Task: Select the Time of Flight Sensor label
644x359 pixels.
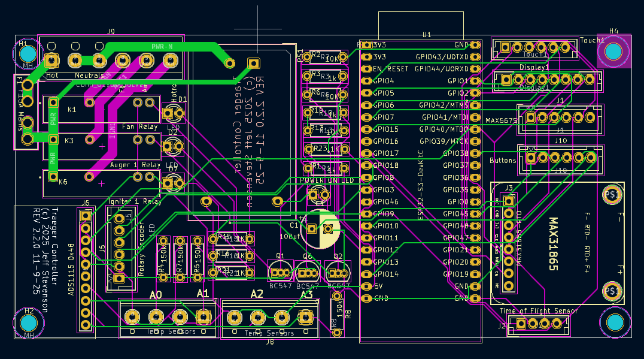Action: pyautogui.click(x=539, y=311)
